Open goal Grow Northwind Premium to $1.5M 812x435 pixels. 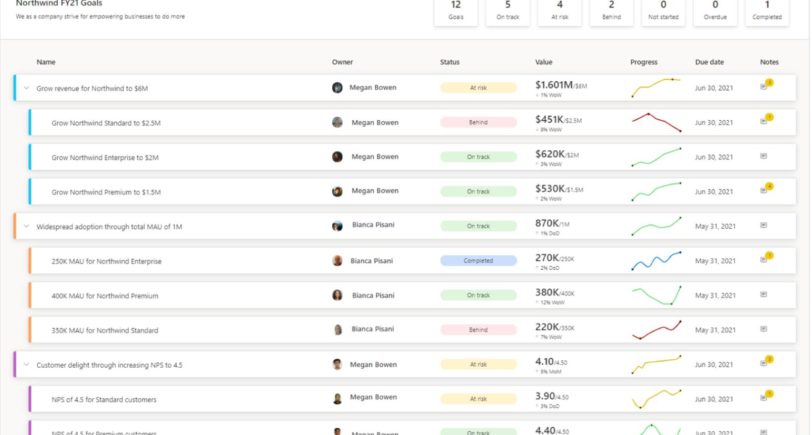106,192
